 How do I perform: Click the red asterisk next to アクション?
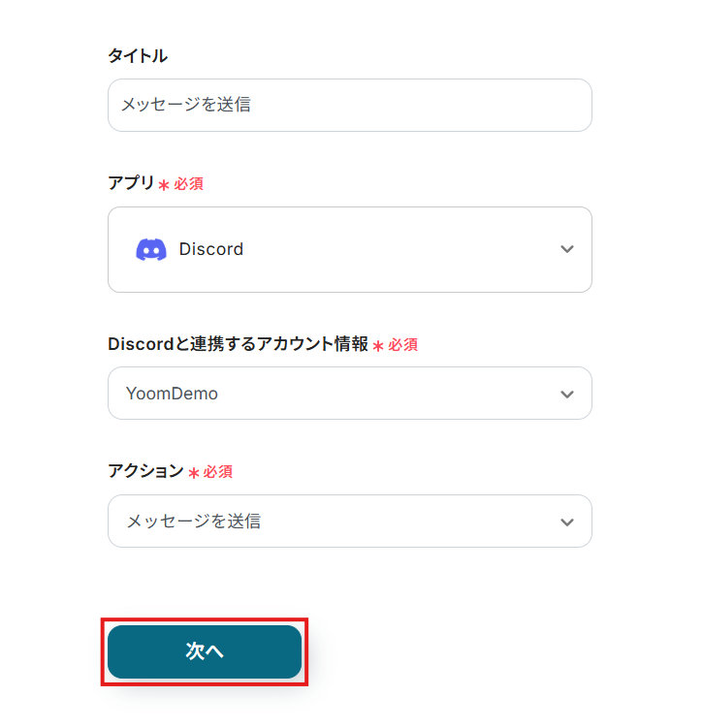[194, 473]
